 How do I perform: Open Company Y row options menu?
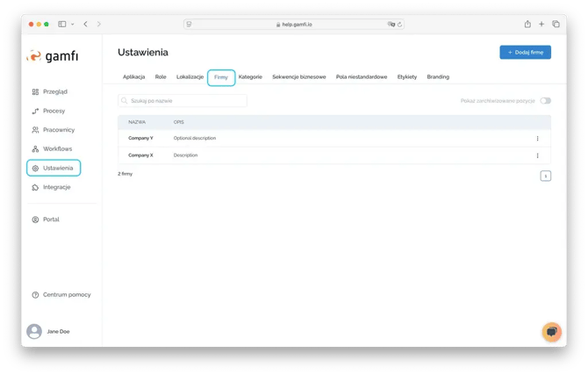tap(537, 138)
